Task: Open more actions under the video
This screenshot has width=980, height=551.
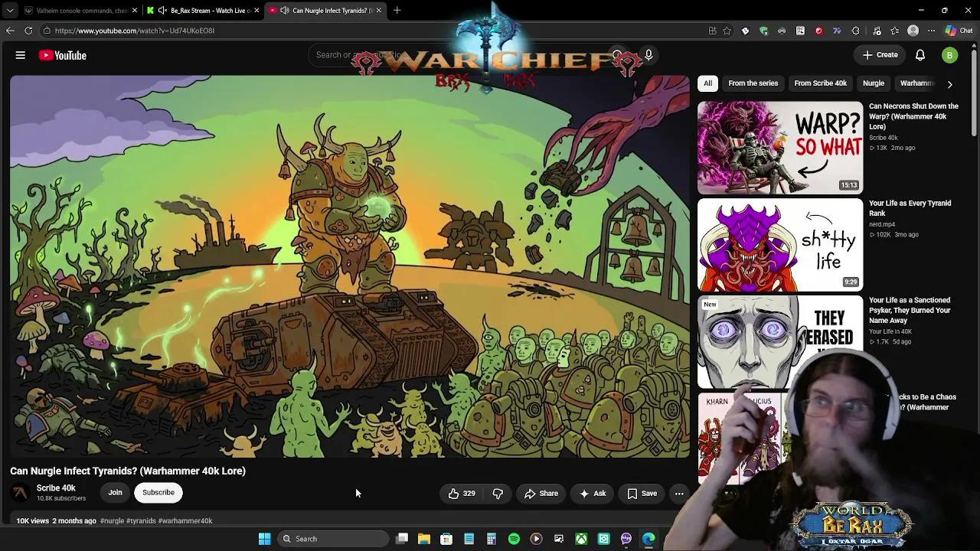Action: [x=679, y=494]
